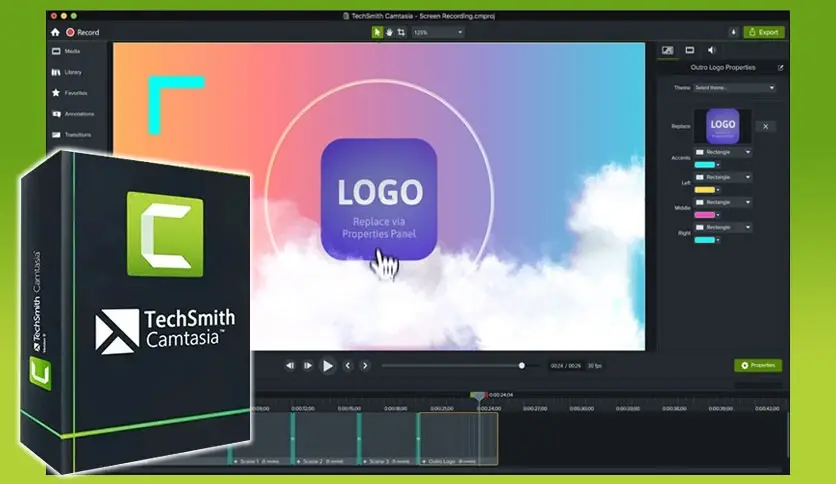Viewport: 836px width, 484px height.
Task: Click the green Export button
Action: pos(763,32)
